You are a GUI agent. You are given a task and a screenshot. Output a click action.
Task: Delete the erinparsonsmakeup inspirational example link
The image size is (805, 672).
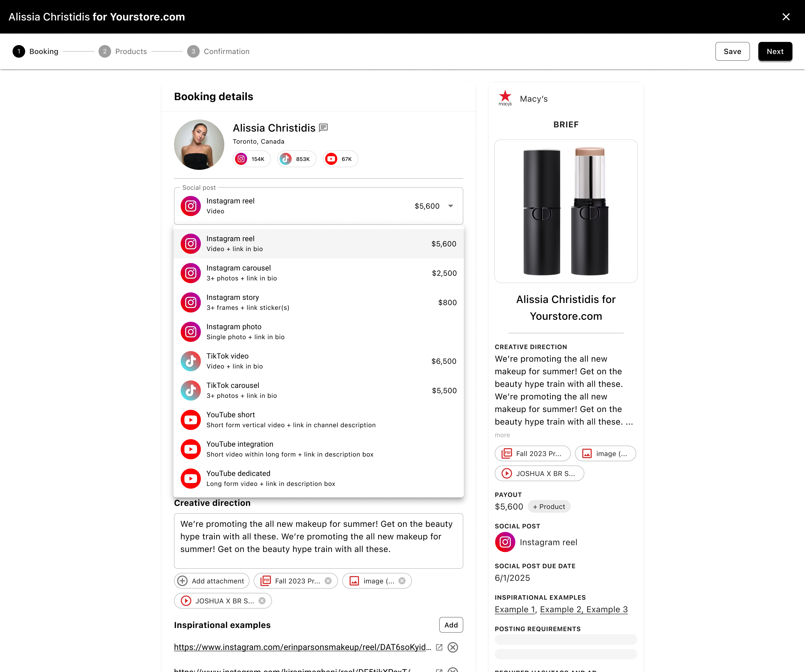pos(453,647)
